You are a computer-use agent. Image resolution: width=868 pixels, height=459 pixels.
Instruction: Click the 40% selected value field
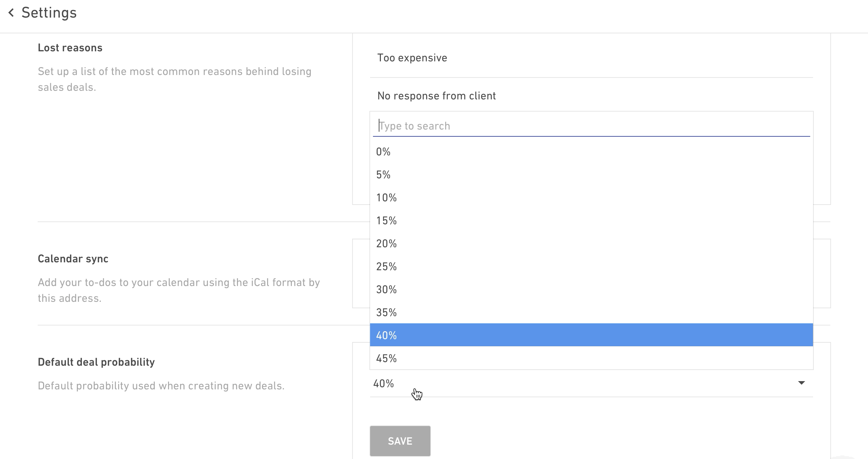click(591, 383)
